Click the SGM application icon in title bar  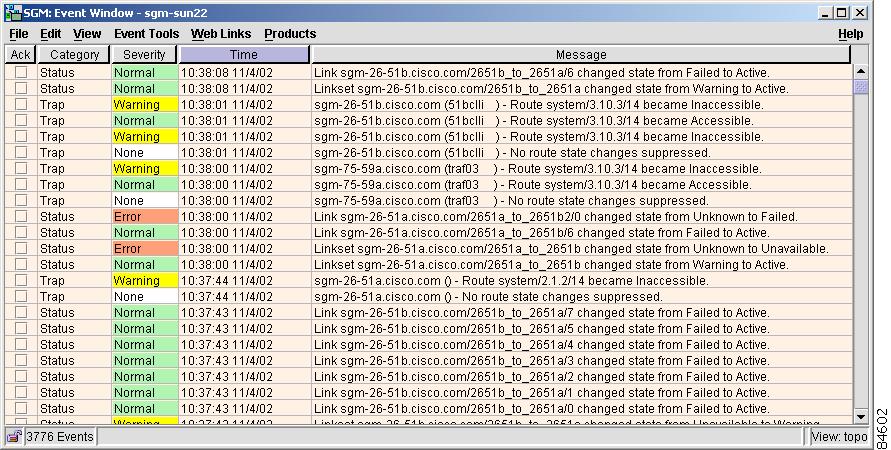pyautogui.click(x=13, y=12)
